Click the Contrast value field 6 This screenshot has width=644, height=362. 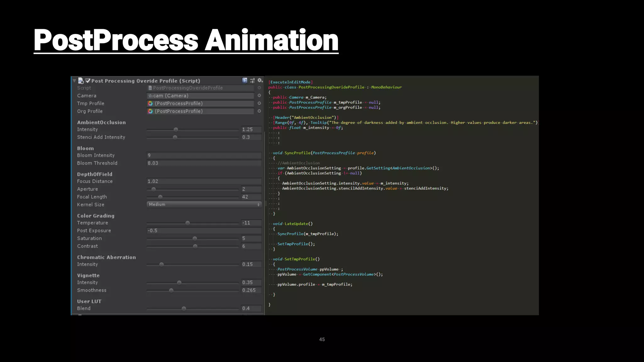click(x=251, y=246)
